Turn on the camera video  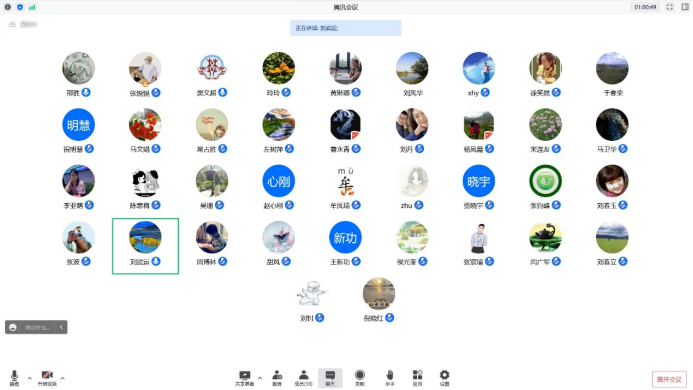[47, 378]
